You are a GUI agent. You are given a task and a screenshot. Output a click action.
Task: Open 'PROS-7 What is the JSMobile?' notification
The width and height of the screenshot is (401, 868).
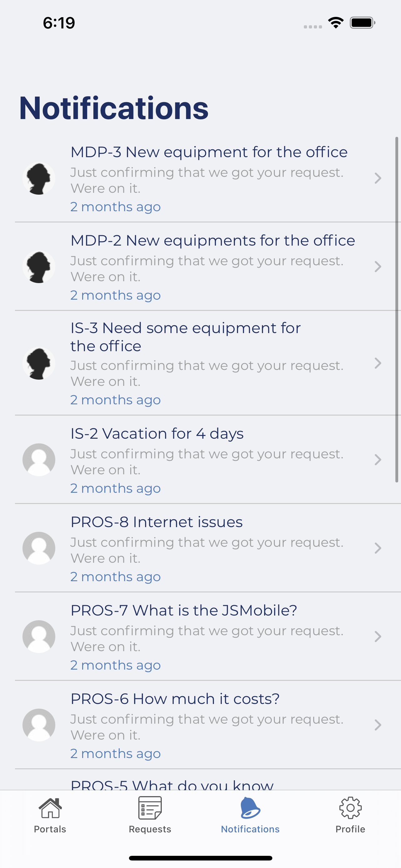[208, 636]
